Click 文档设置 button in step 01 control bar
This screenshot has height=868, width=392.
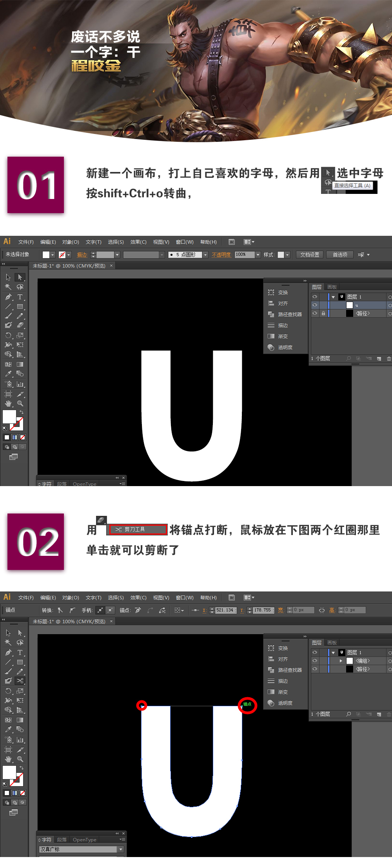(x=310, y=255)
